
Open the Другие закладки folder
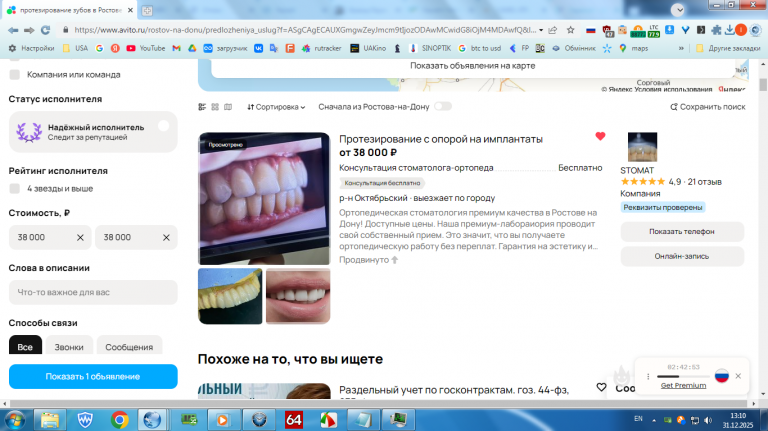coord(728,48)
